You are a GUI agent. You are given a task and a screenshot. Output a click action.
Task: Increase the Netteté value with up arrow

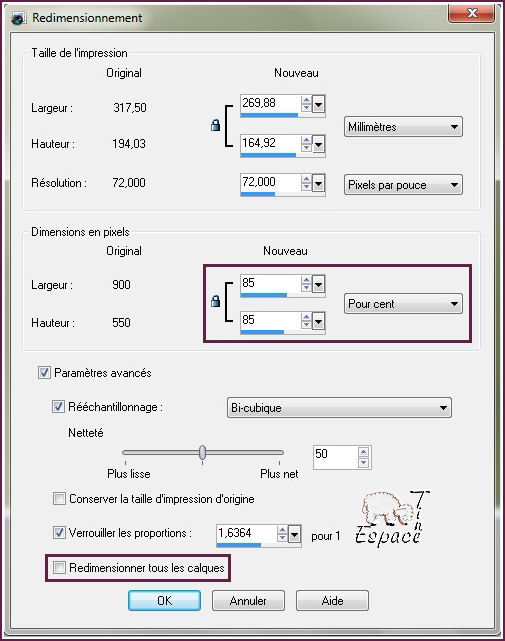point(363,452)
